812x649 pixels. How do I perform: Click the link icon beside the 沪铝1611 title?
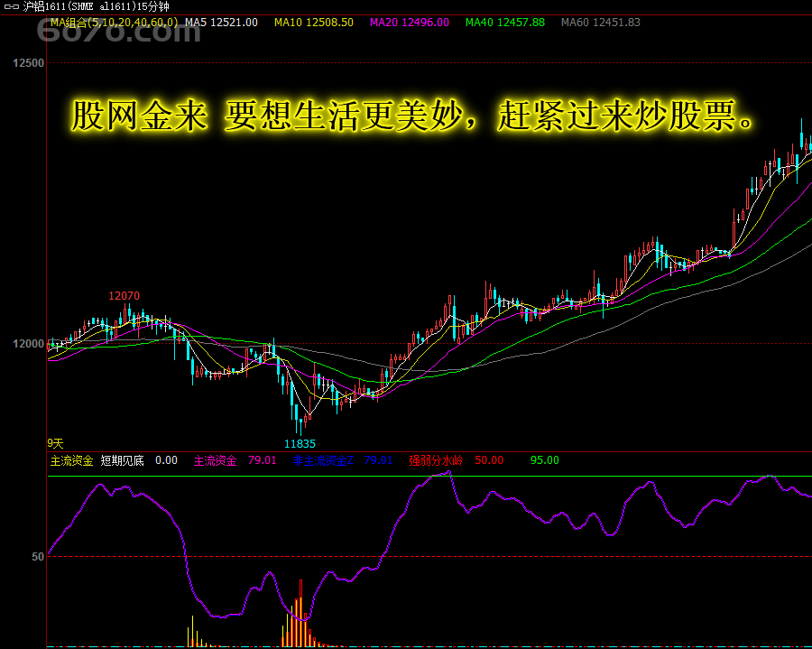point(11,7)
